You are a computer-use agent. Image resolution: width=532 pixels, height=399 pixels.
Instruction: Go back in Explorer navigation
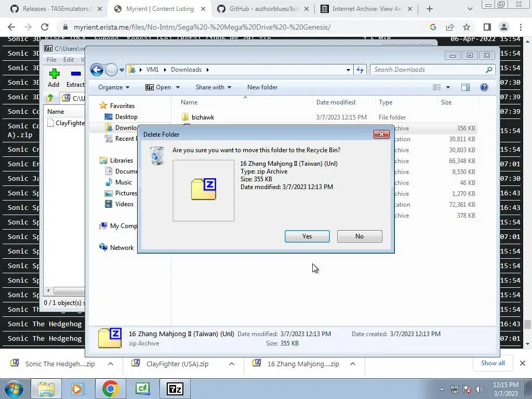point(97,70)
